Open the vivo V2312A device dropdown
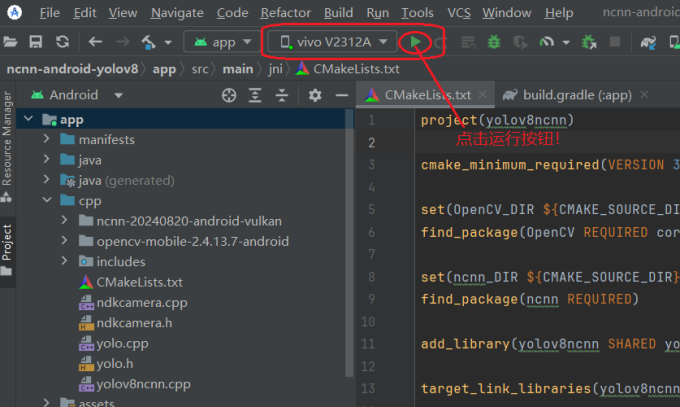680x407 pixels. pos(331,42)
